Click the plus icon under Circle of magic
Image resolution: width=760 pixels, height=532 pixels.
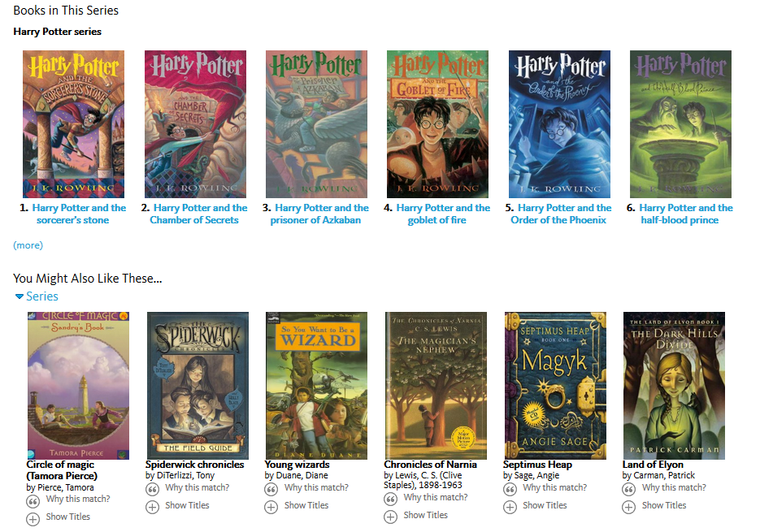33,519
